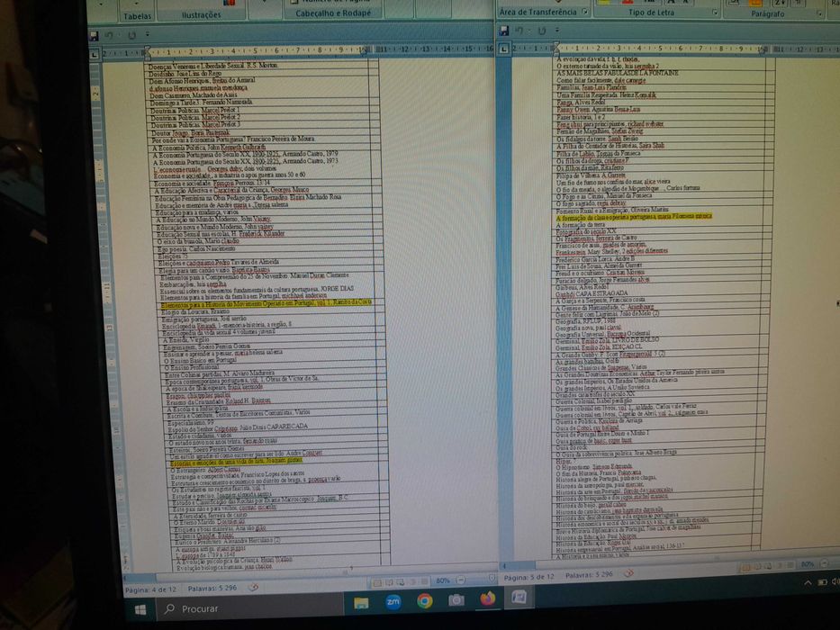Open the 80% zoom dialog, right window
The image size is (840, 630).
click(x=808, y=564)
